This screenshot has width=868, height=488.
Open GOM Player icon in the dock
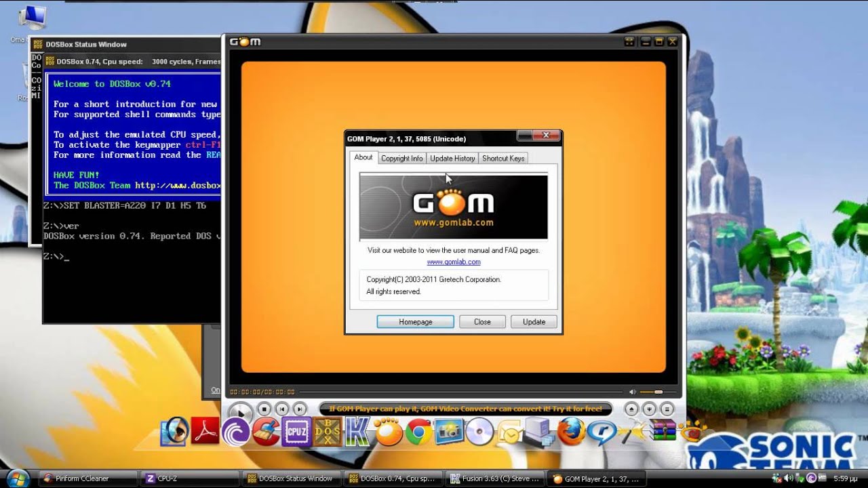[389, 431]
